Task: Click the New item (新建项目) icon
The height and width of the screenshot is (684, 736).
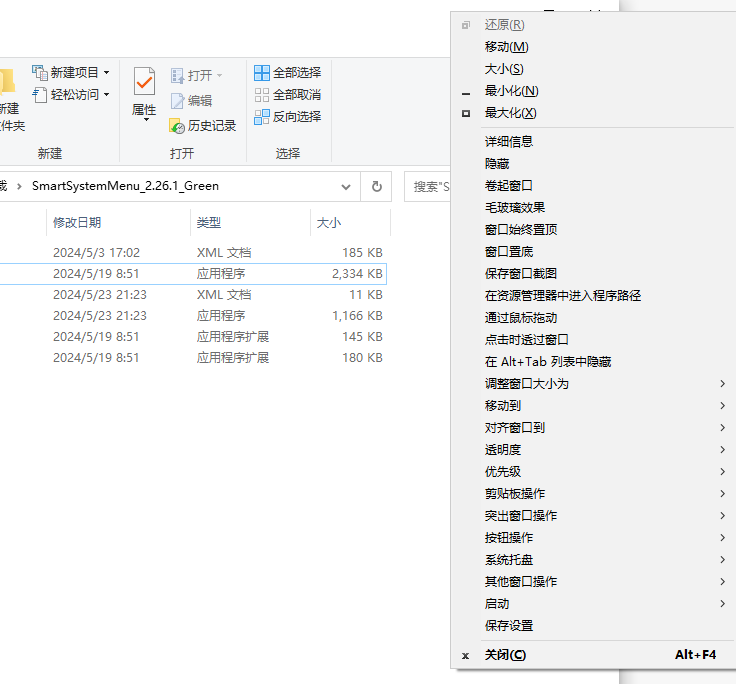Action: click(x=40, y=73)
